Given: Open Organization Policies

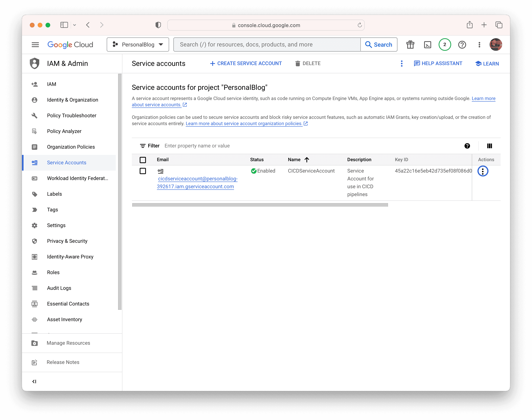Looking at the screenshot, I should tap(69, 147).
